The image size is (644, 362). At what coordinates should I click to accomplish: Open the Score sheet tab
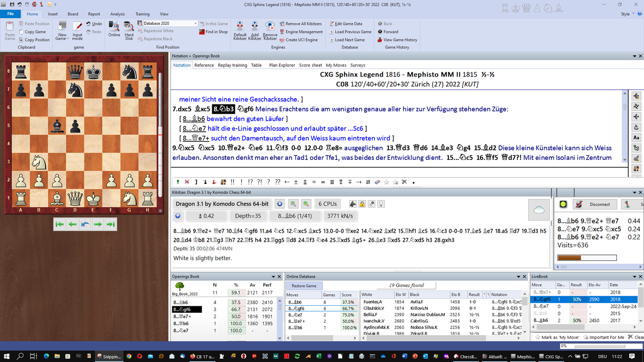point(310,65)
